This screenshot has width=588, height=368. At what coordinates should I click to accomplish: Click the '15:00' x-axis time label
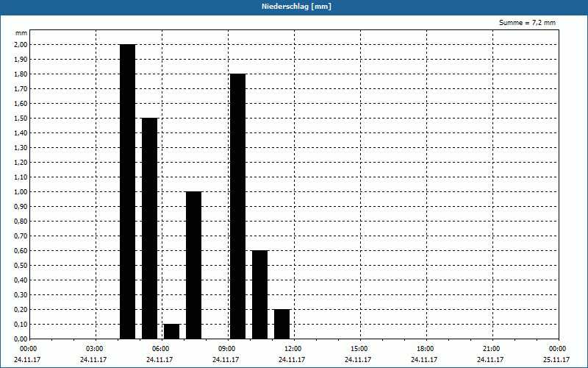pos(359,349)
